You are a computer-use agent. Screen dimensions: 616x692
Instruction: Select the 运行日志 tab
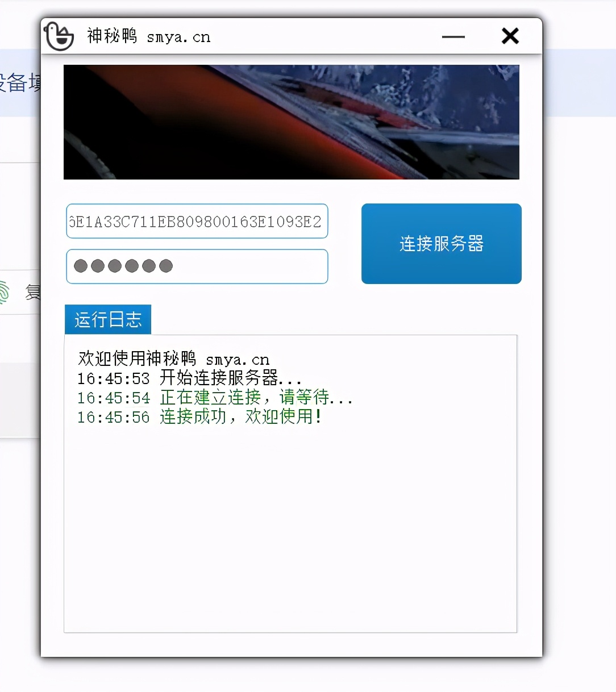[x=108, y=319]
